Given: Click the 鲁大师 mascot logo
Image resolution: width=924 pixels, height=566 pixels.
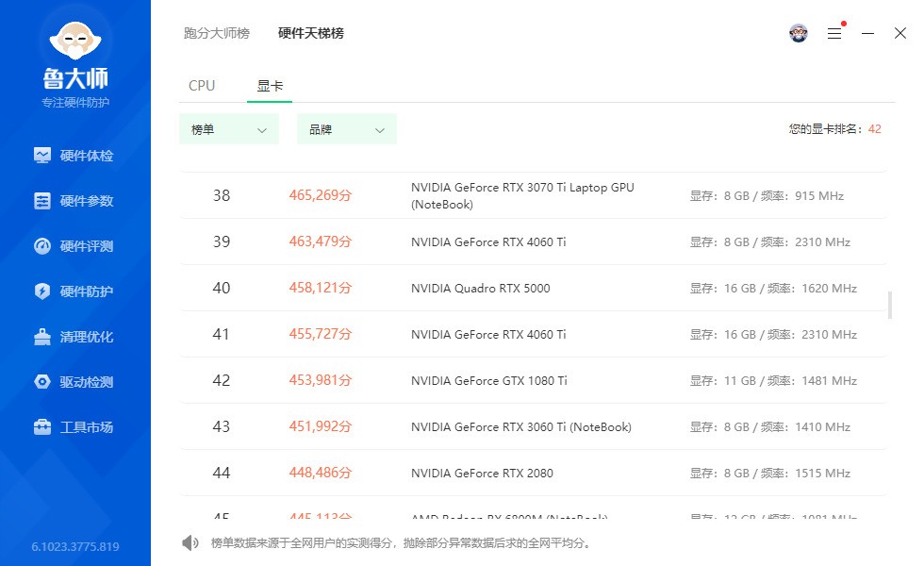Looking at the screenshot, I should click(75, 42).
